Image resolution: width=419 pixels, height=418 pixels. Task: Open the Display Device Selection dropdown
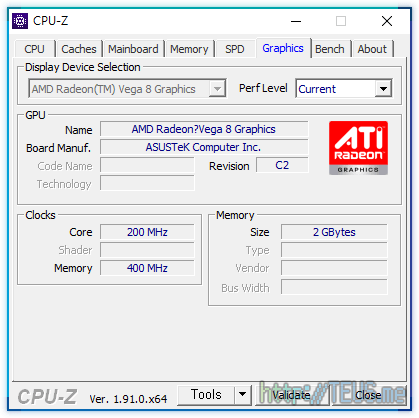127,89
